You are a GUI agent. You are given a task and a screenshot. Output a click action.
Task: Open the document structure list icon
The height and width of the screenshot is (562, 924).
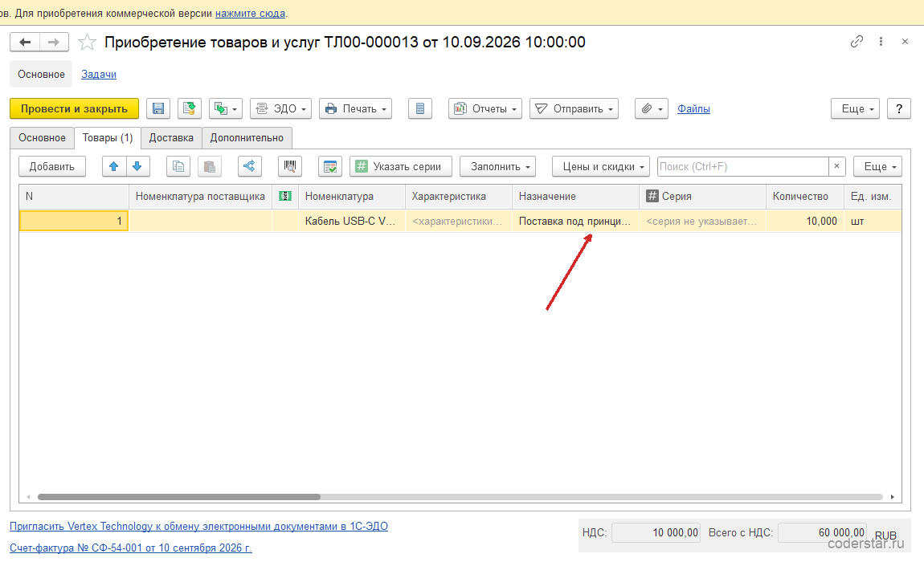pyautogui.click(x=420, y=108)
